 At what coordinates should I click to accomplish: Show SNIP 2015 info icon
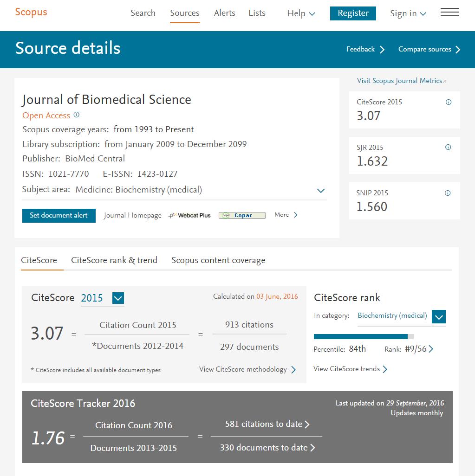tap(448, 193)
